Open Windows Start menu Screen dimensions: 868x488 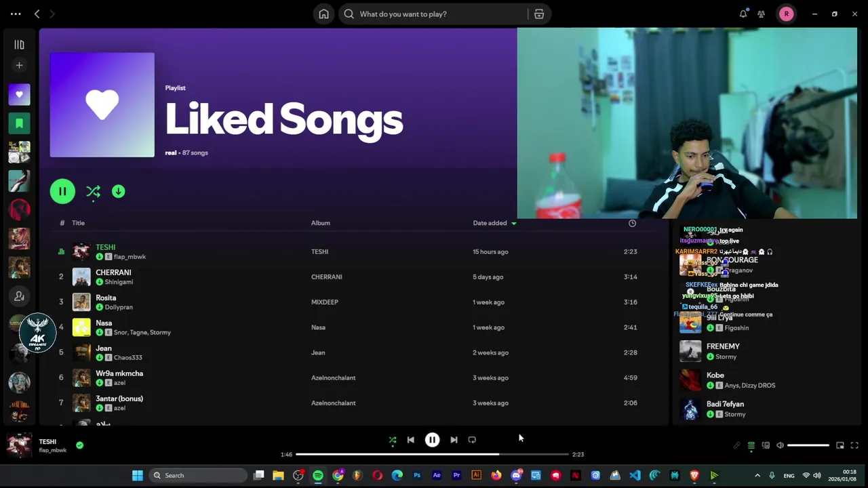[138, 475]
